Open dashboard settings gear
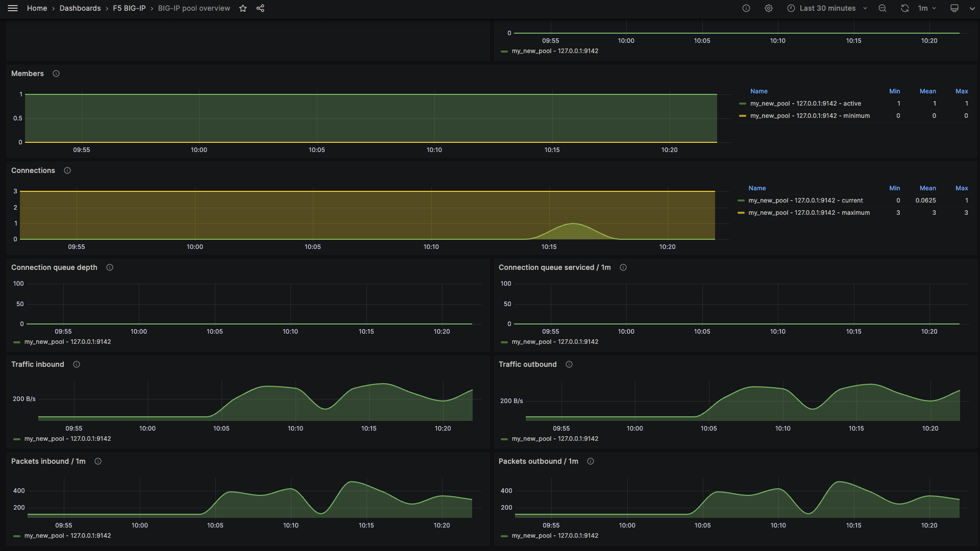 click(768, 8)
